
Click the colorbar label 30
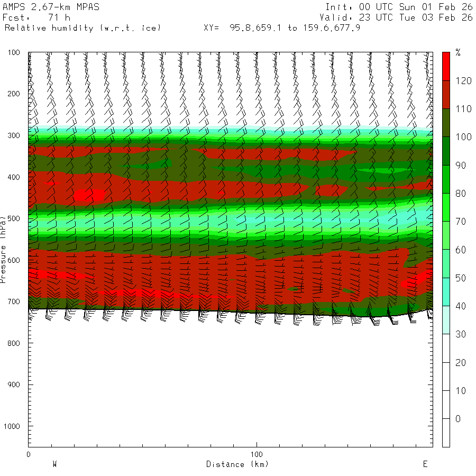(x=461, y=334)
